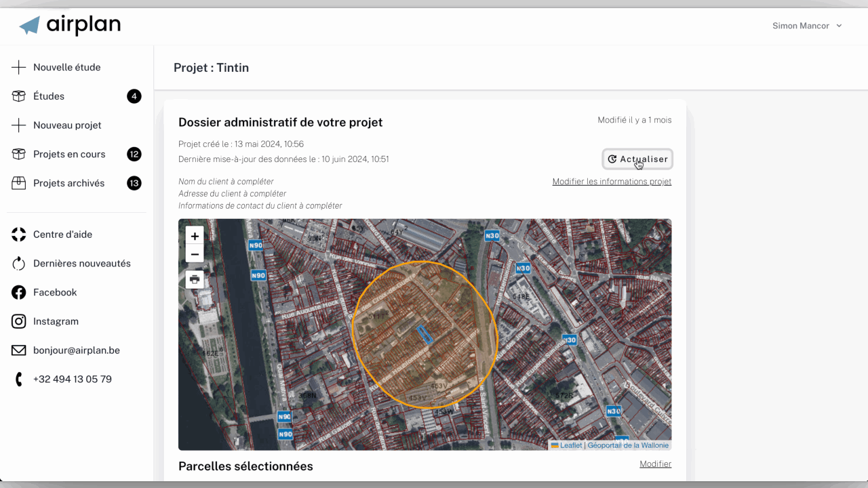Click the Projet : Tintin title
This screenshot has width=868, height=488.
point(211,68)
